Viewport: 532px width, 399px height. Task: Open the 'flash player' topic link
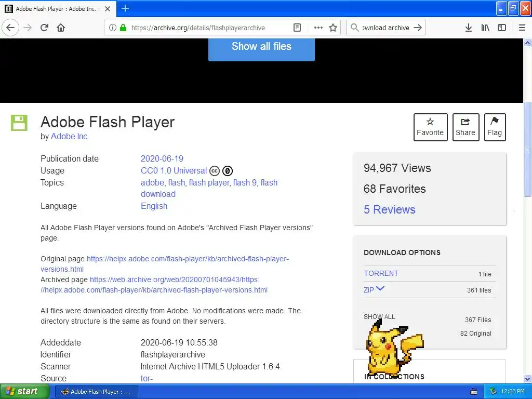(x=209, y=182)
